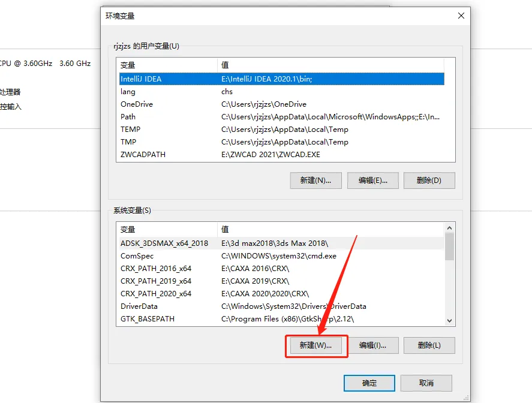Click the 值 column header in system variables
Image resolution: width=532 pixels, height=403 pixels.
pyautogui.click(x=331, y=230)
